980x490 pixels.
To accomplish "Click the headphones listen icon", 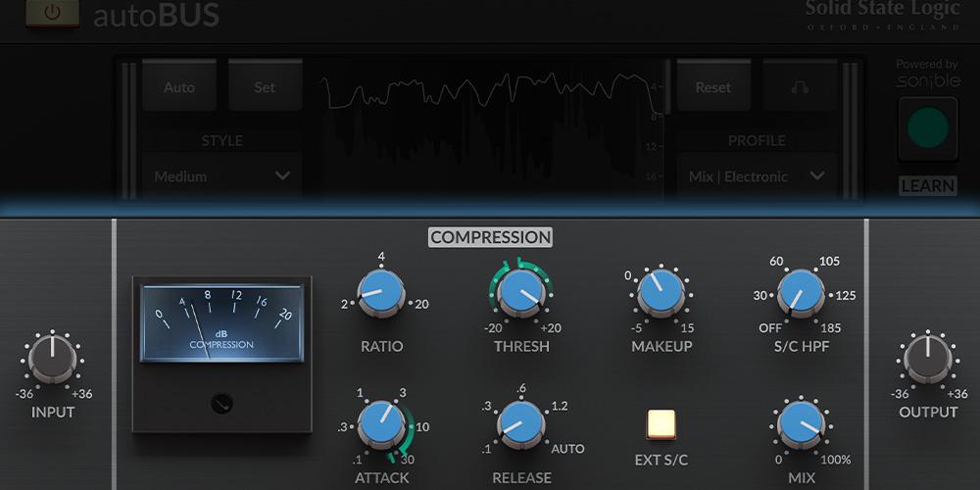I will tap(800, 87).
